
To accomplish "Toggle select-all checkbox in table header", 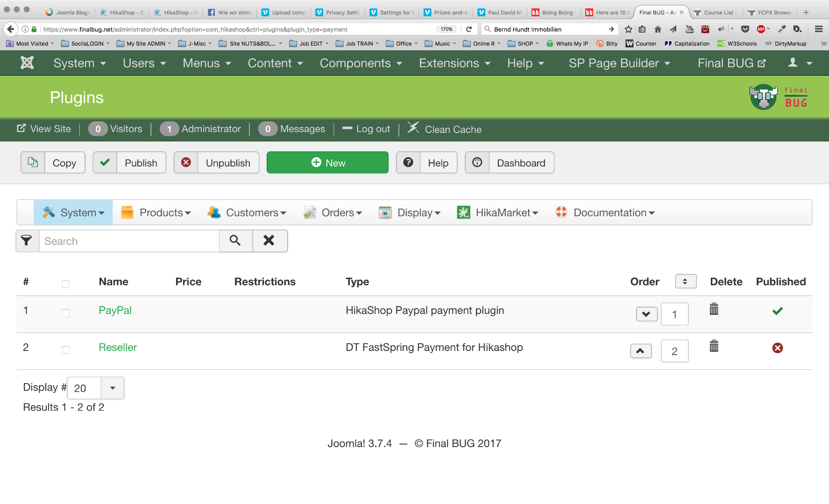I will 65,284.
